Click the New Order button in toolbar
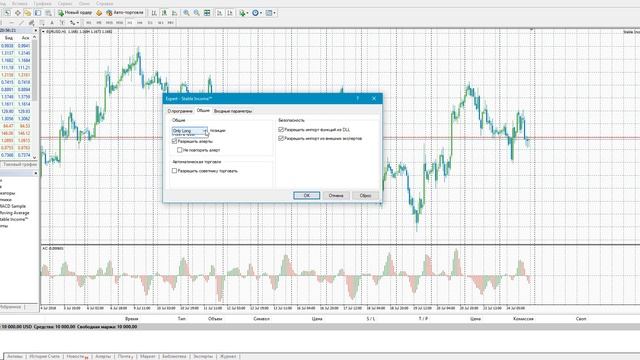This screenshot has height=360, width=640. [75, 13]
